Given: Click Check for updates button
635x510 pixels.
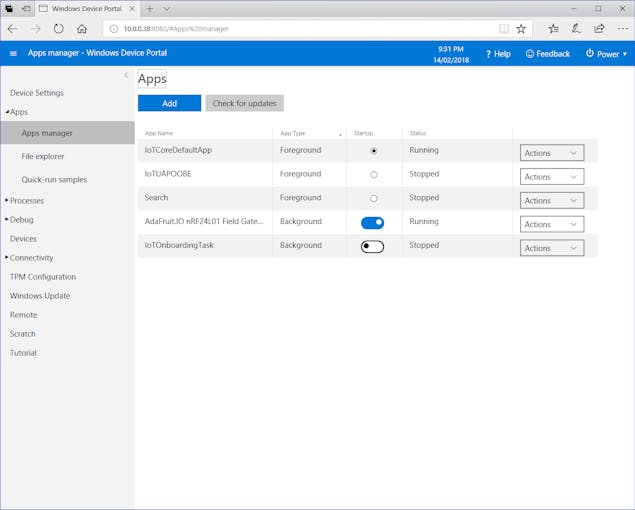Looking at the screenshot, I should pos(244,103).
